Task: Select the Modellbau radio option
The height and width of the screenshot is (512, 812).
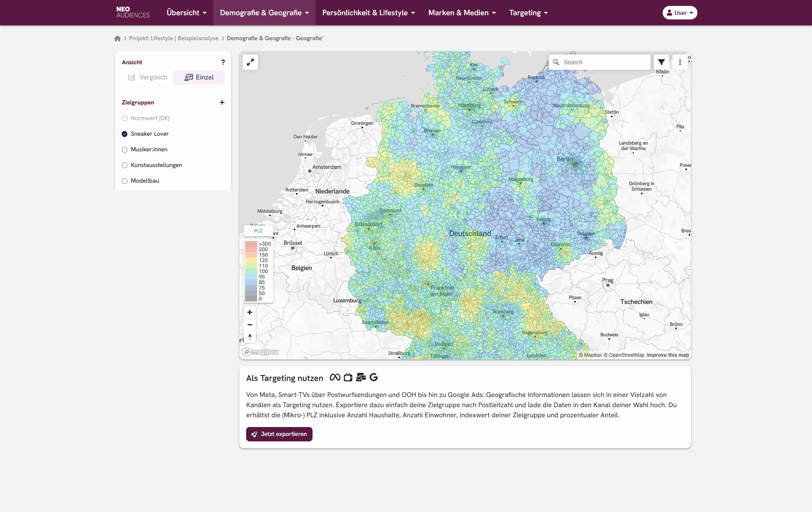Action: click(125, 181)
